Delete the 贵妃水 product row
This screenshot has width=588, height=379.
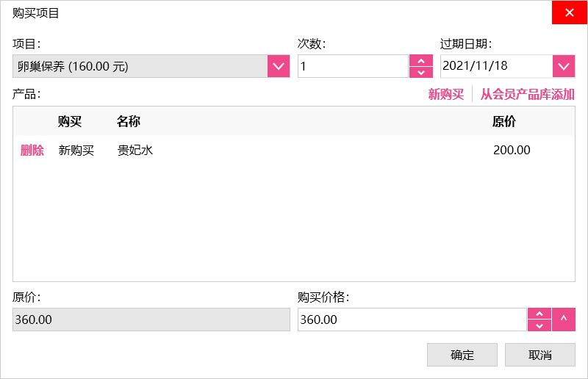coord(32,151)
